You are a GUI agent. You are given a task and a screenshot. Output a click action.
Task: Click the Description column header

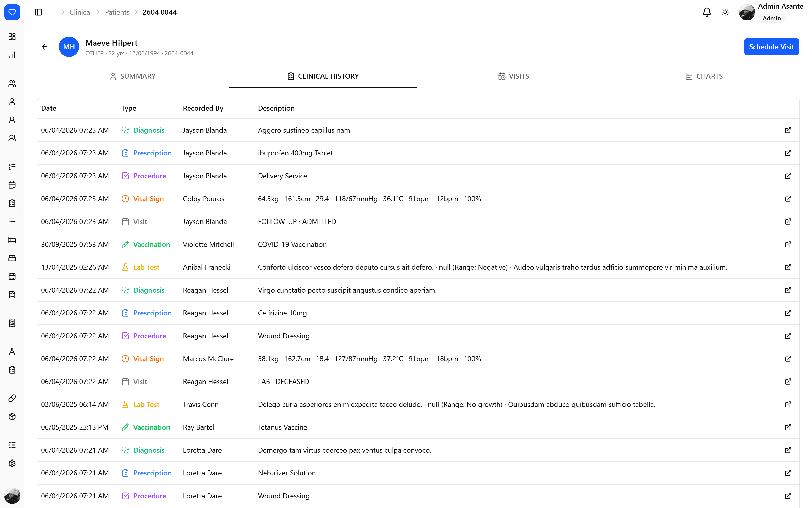(x=276, y=108)
